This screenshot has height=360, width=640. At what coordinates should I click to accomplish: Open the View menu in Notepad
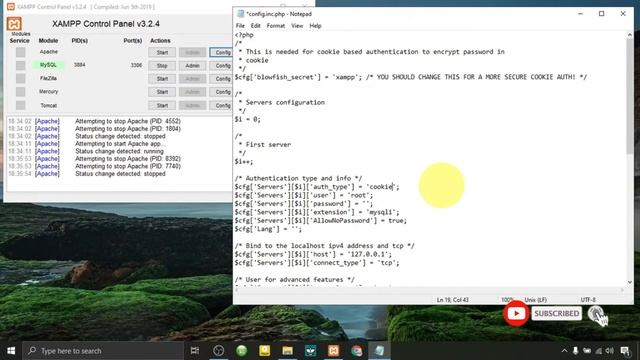[x=297, y=26]
